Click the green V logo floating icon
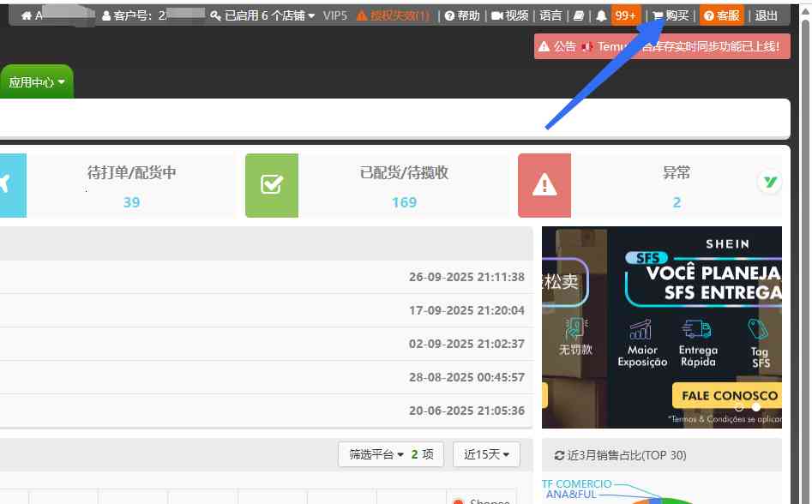Viewport: 812px width, 504px height. 769,182
